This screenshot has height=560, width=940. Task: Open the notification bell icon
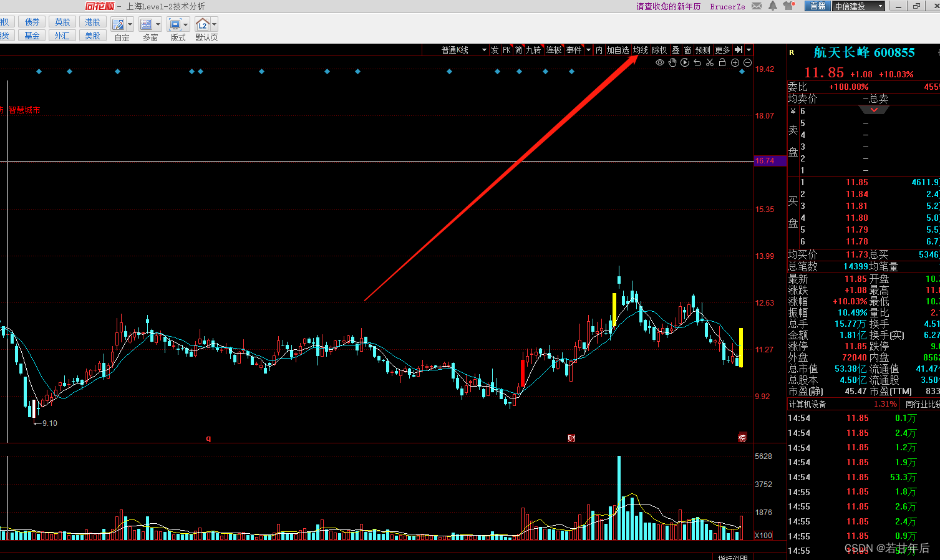pyautogui.click(x=773, y=6)
